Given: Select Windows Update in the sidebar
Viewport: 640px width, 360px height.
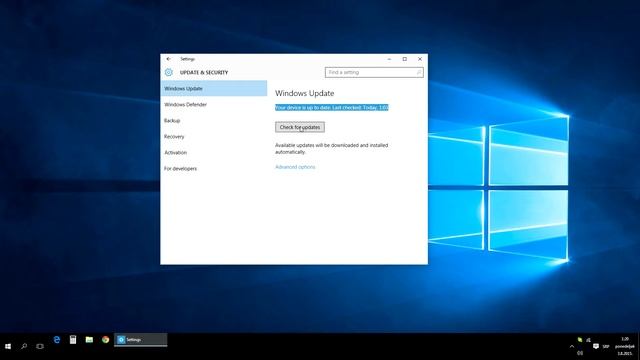Looking at the screenshot, I should tap(214, 89).
